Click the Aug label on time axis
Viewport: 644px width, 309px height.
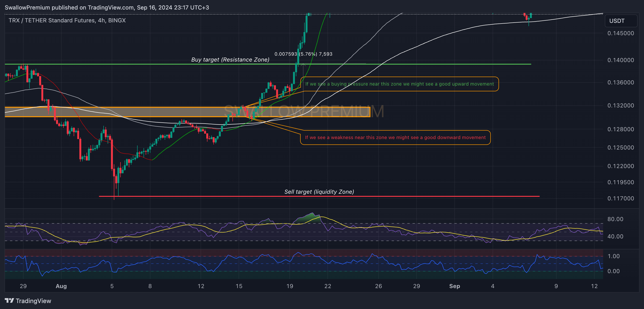tap(61, 286)
